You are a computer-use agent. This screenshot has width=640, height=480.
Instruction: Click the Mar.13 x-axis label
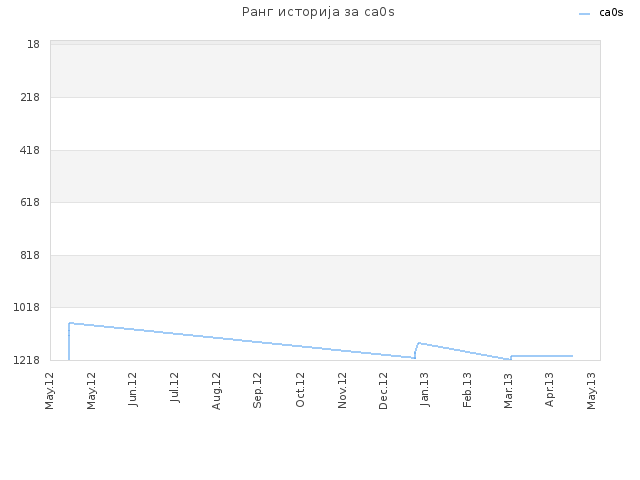[508, 391]
